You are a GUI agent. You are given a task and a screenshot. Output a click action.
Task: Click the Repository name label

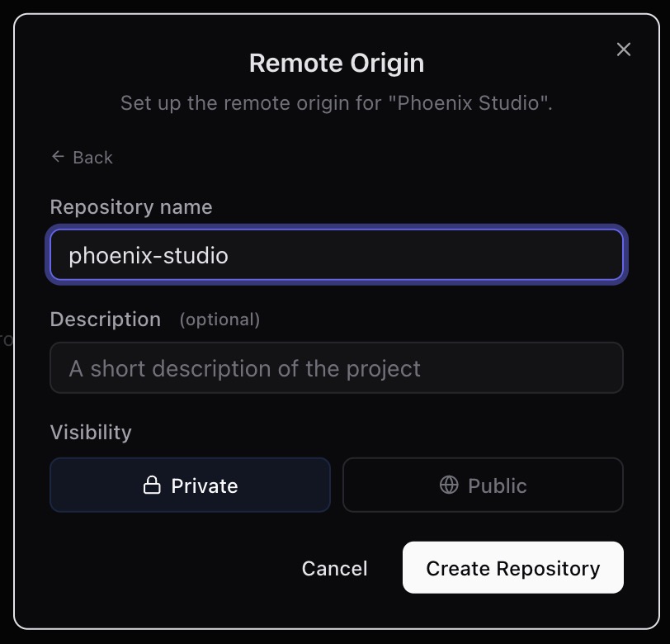point(130,207)
